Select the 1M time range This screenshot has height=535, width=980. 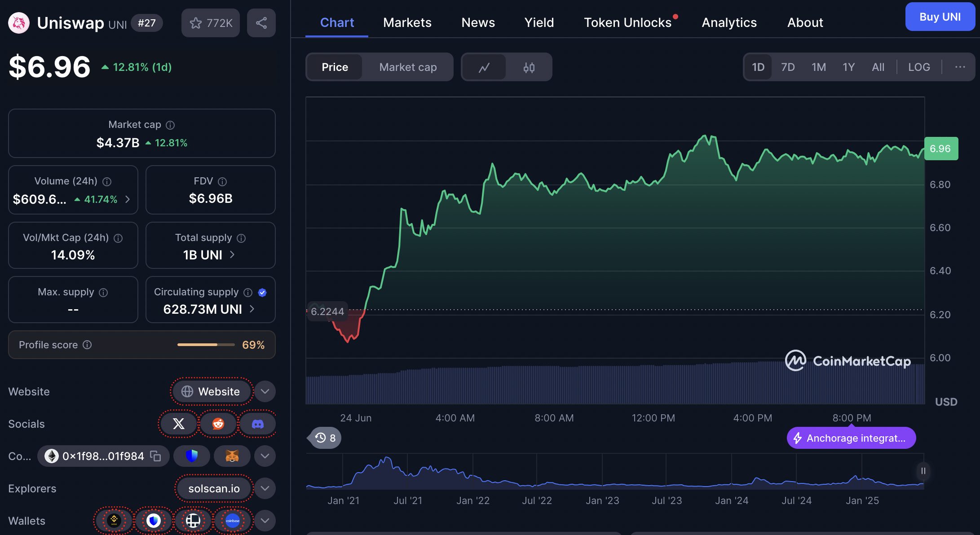(819, 67)
